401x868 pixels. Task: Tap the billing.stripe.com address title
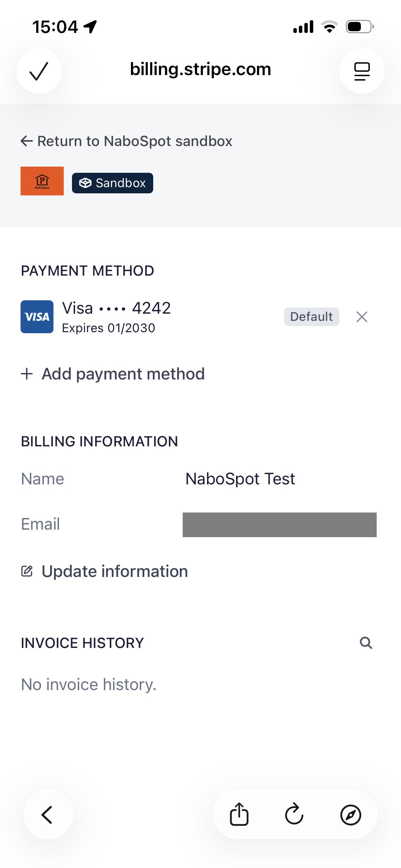pyautogui.click(x=200, y=70)
